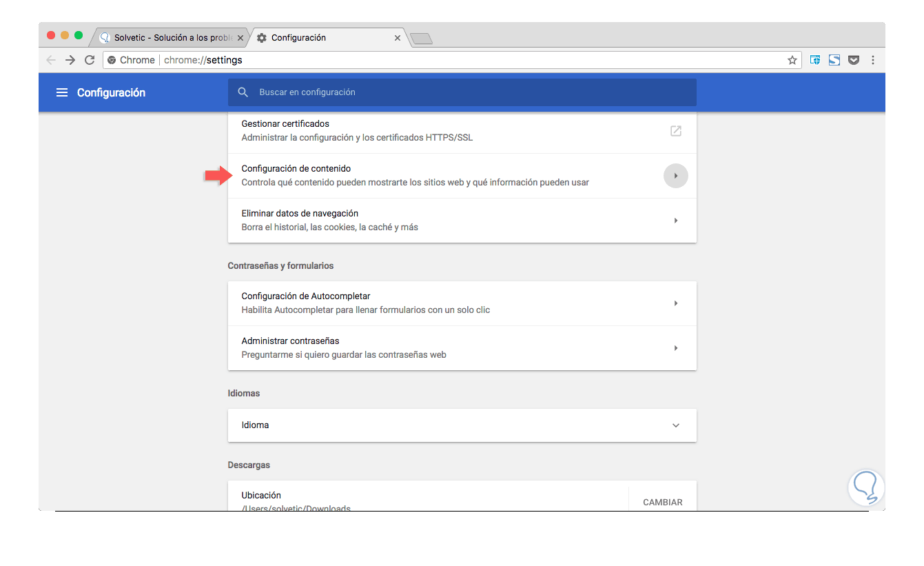Open Administrar contraseñas arrow

[676, 348]
